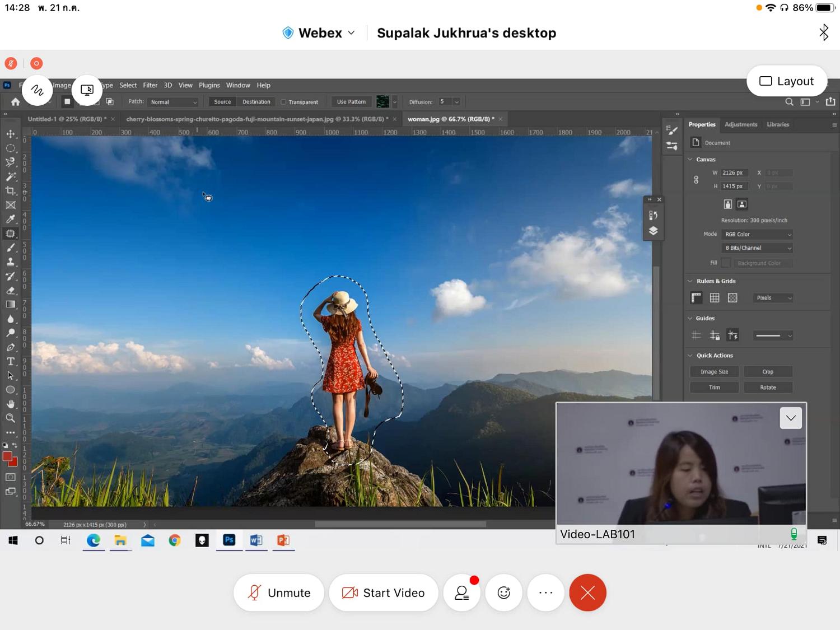Select the Eraser tool
The height and width of the screenshot is (630, 840).
pyautogui.click(x=11, y=290)
